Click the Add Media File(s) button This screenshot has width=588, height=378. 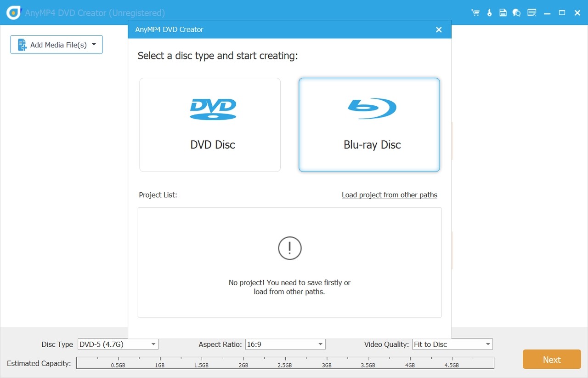(x=57, y=45)
